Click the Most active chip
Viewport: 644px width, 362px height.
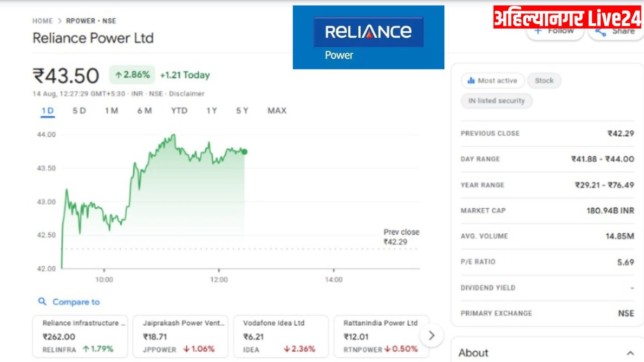point(493,80)
